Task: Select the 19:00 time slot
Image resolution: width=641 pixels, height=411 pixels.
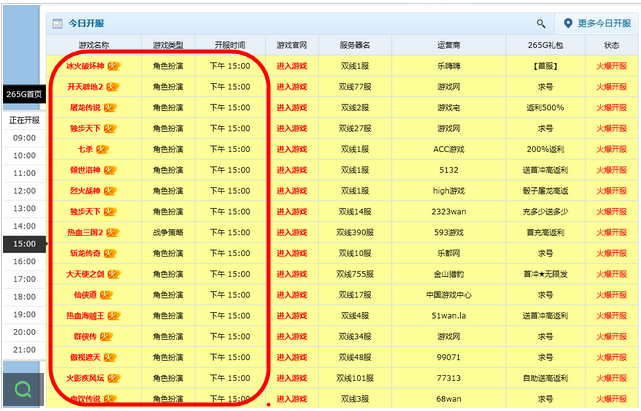Action: tap(25, 314)
